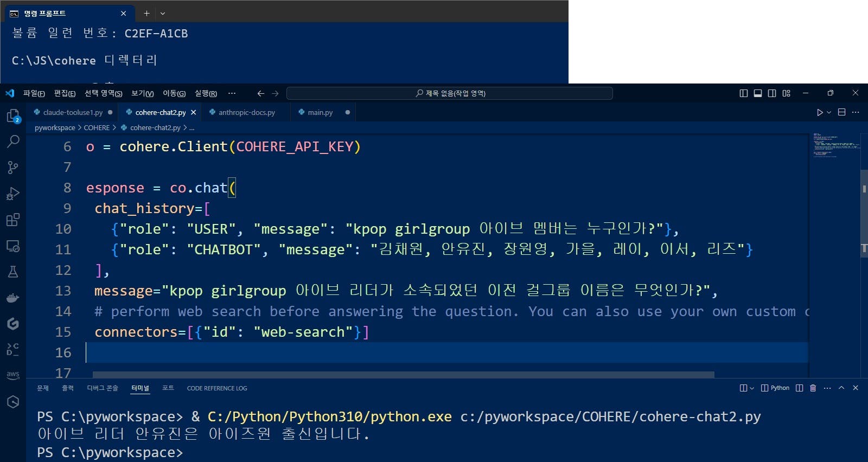This screenshot has width=868, height=462.
Task: Toggle the secondary side bar visibility
Action: 772,93
